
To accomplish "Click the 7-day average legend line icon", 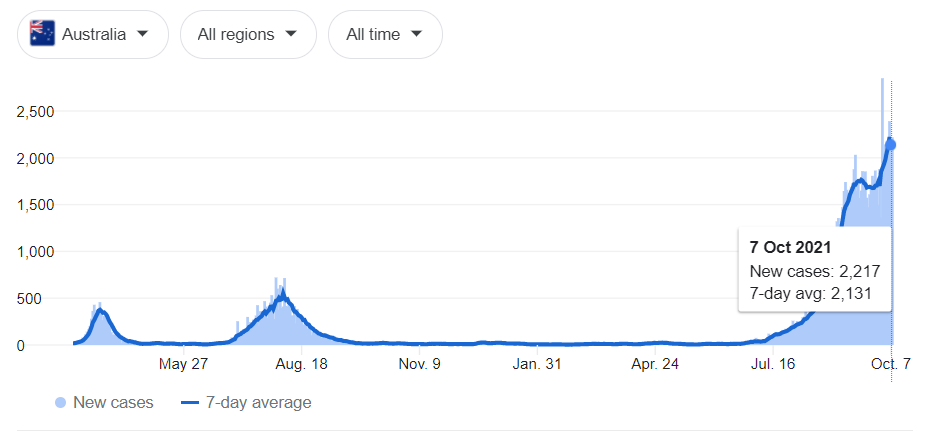I will pyautogui.click(x=190, y=403).
